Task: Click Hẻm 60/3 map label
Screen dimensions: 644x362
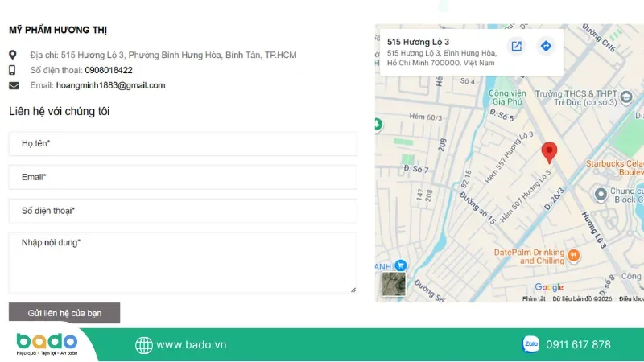Action: 426,117
